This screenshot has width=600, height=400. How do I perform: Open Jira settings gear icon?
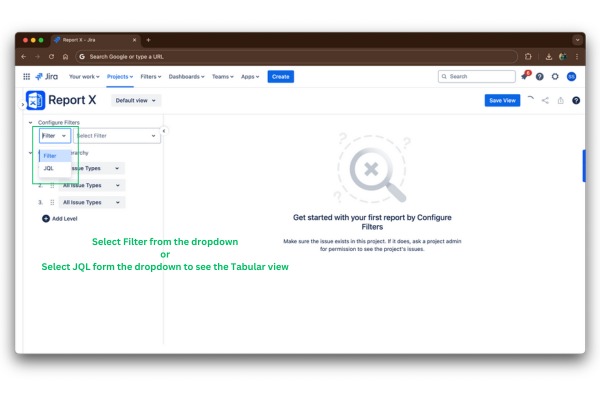click(x=555, y=77)
